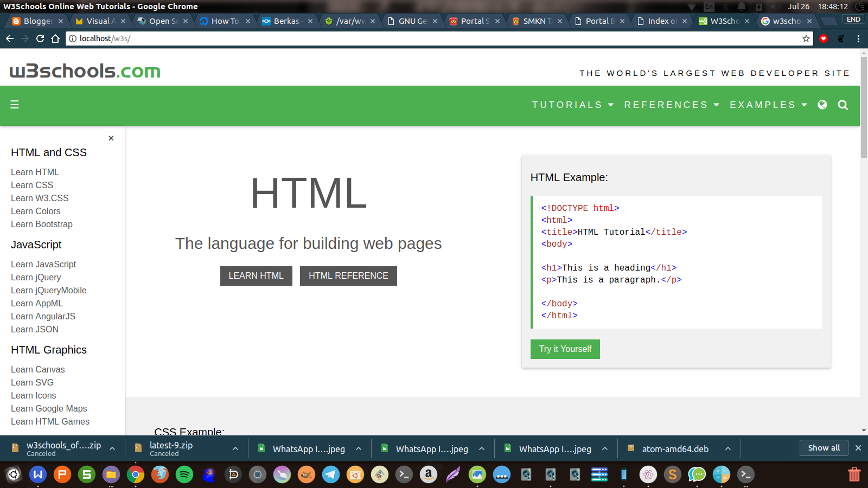This screenshot has width=868, height=488.
Task: Launch Atom editor from the dock
Action: (648, 475)
